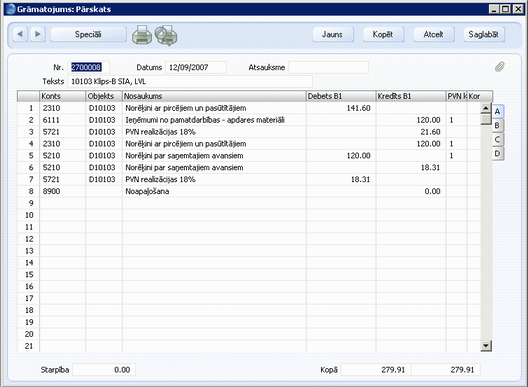Image resolution: width=528 pixels, height=387 pixels.
Task: Click credit 120.00 in row 2
Action: point(411,120)
